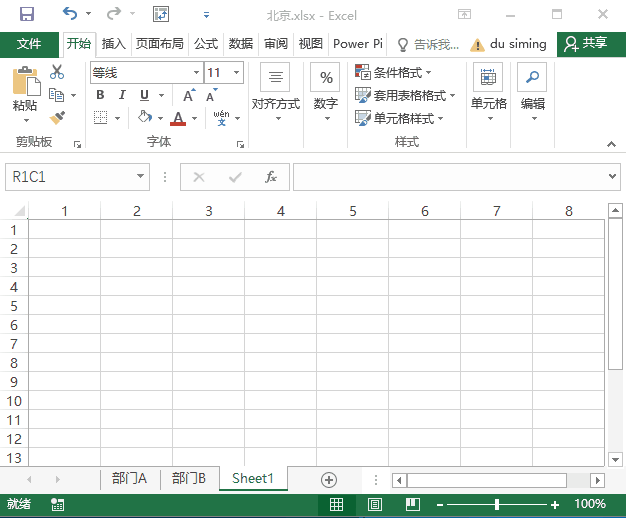
Task: Add a new sheet with plus icon
Action: 328,479
